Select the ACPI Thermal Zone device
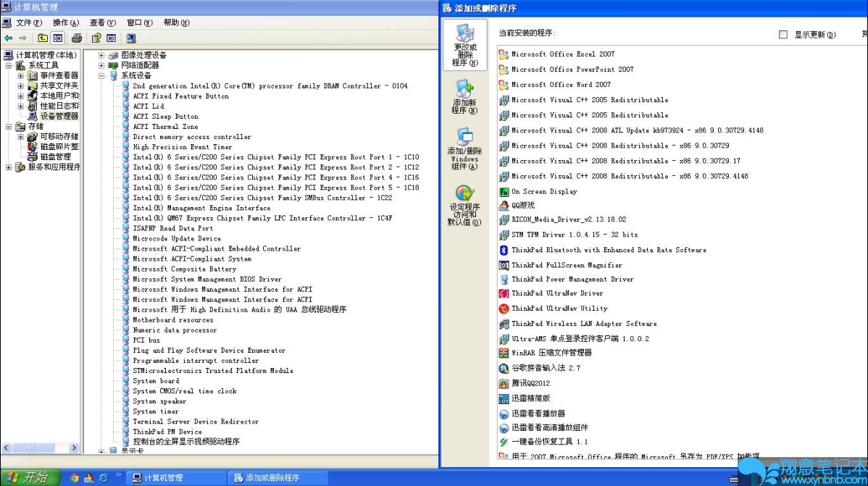 (165, 127)
